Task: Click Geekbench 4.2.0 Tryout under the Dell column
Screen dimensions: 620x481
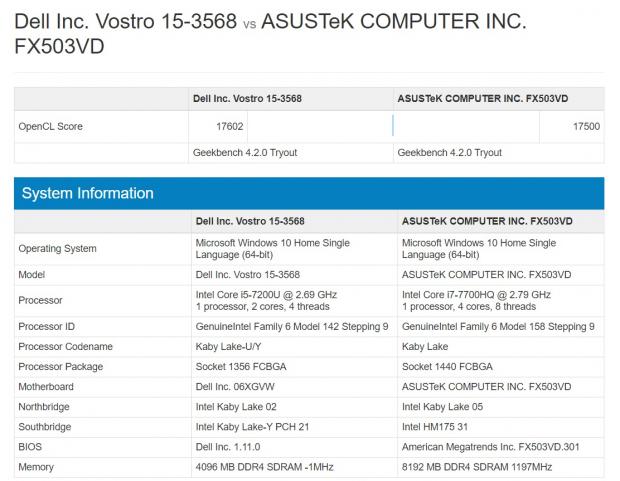Action: click(x=245, y=153)
